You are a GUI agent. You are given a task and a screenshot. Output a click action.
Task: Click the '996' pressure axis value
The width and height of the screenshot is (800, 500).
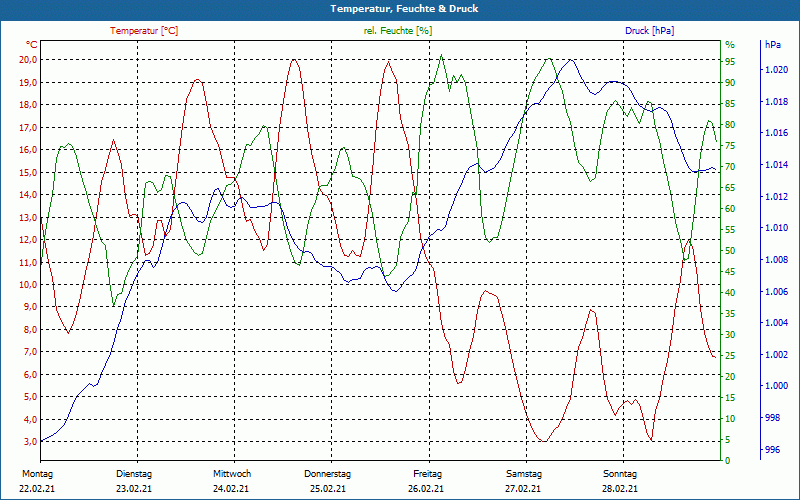(x=772, y=449)
